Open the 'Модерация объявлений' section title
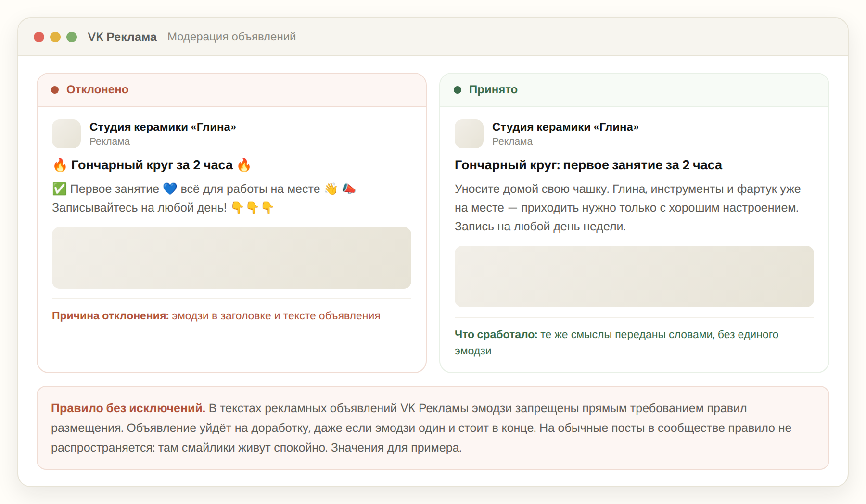The image size is (866, 504). [x=231, y=37]
